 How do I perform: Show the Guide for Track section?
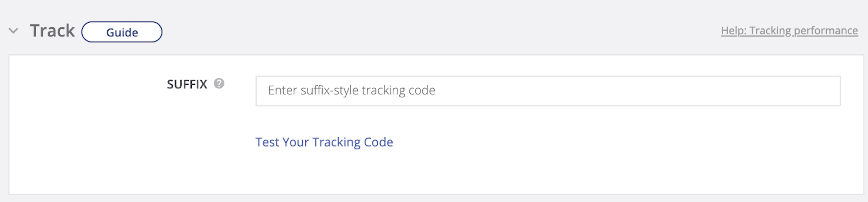coord(122,32)
